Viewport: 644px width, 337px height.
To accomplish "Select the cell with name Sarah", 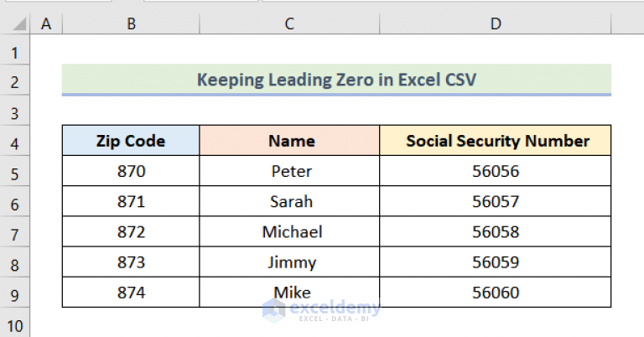I will point(289,201).
